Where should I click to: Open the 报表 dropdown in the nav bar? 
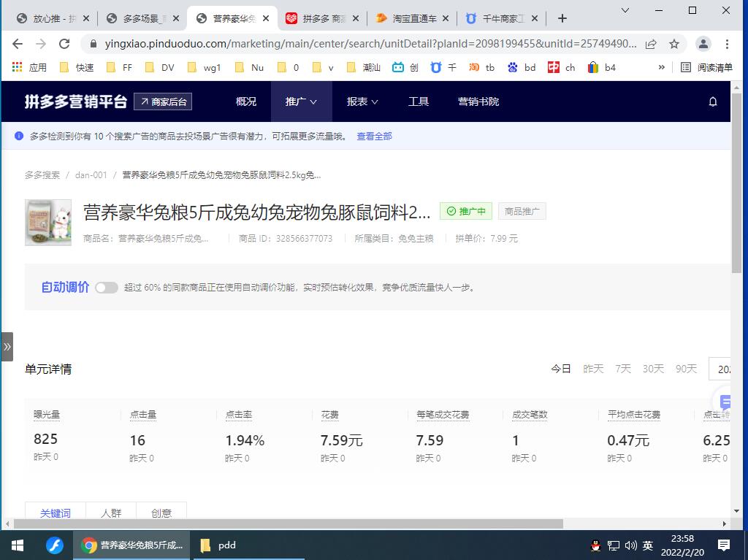coord(362,101)
